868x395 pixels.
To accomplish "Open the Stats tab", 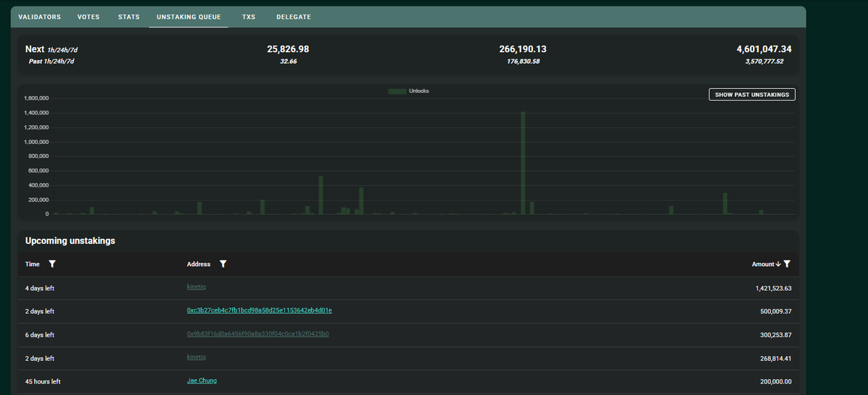I will (129, 17).
